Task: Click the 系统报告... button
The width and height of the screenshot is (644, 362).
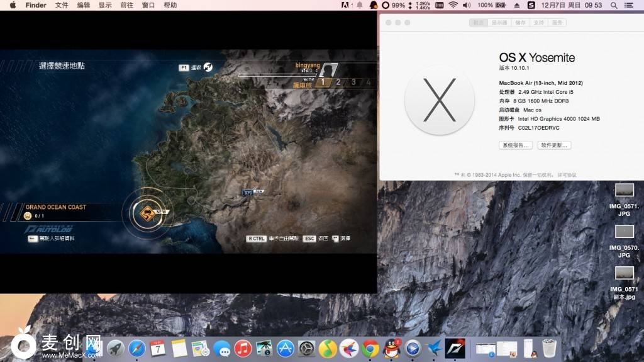Action: click(x=515, y=145)
